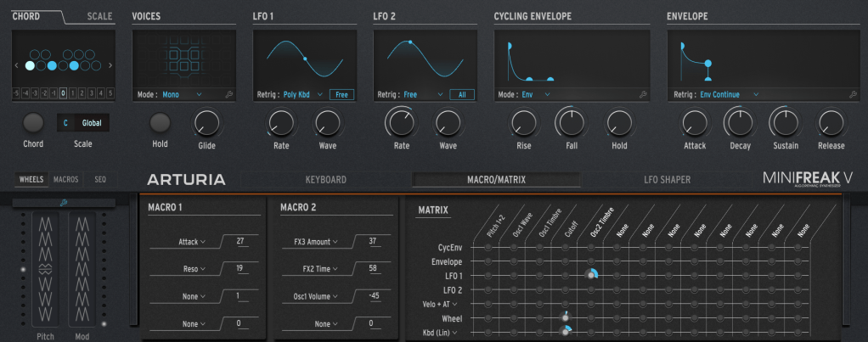Click the LFO 2 All button
Screen dimensions: 868x342
463,95
